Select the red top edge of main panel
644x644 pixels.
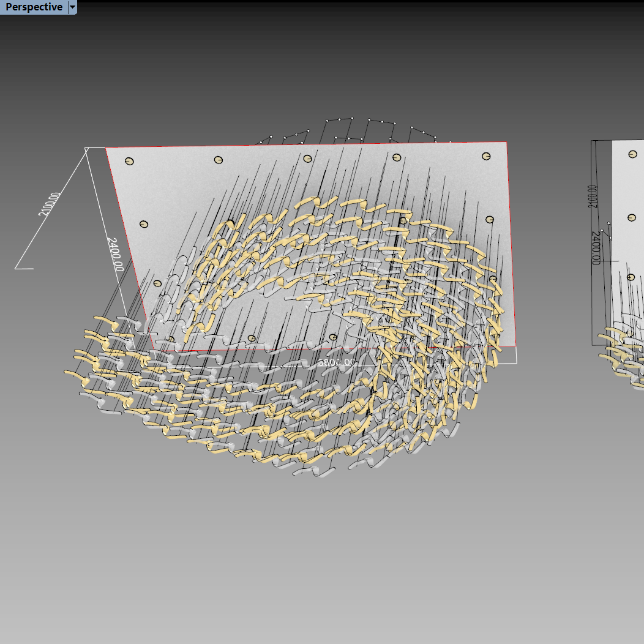click(x=306, y=144)
